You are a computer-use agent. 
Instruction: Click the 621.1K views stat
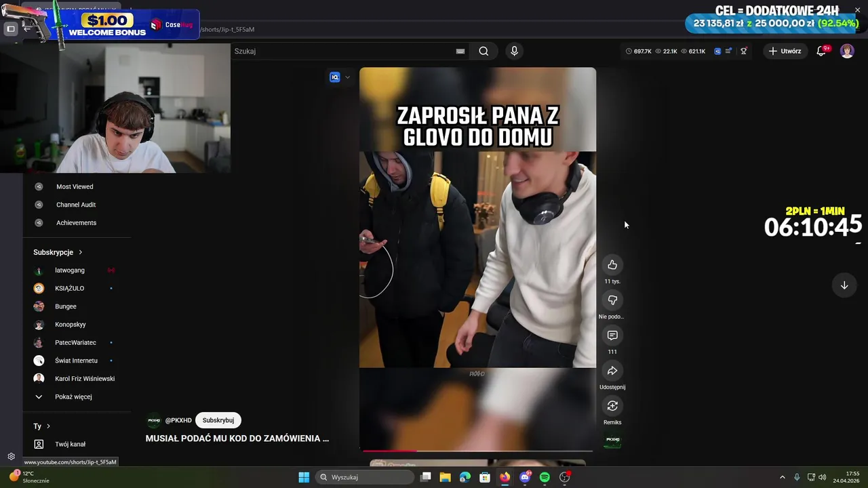coord(693,51)
